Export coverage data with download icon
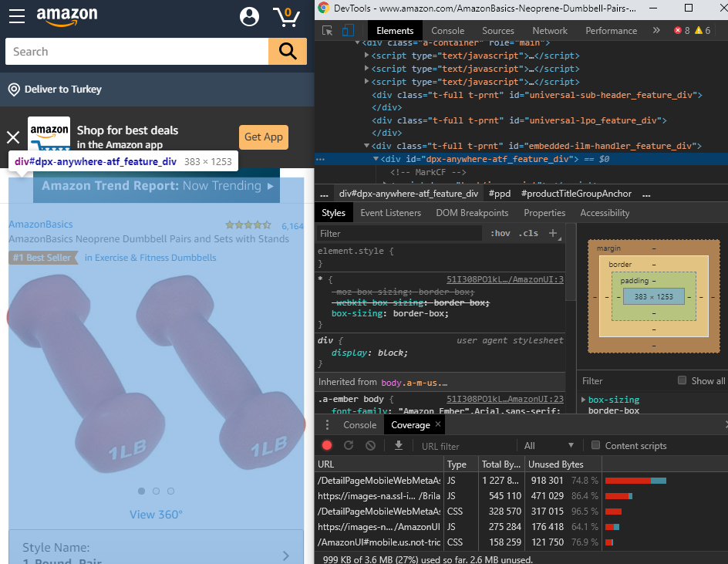Screen dimensions: 728x564 [399, 445]
